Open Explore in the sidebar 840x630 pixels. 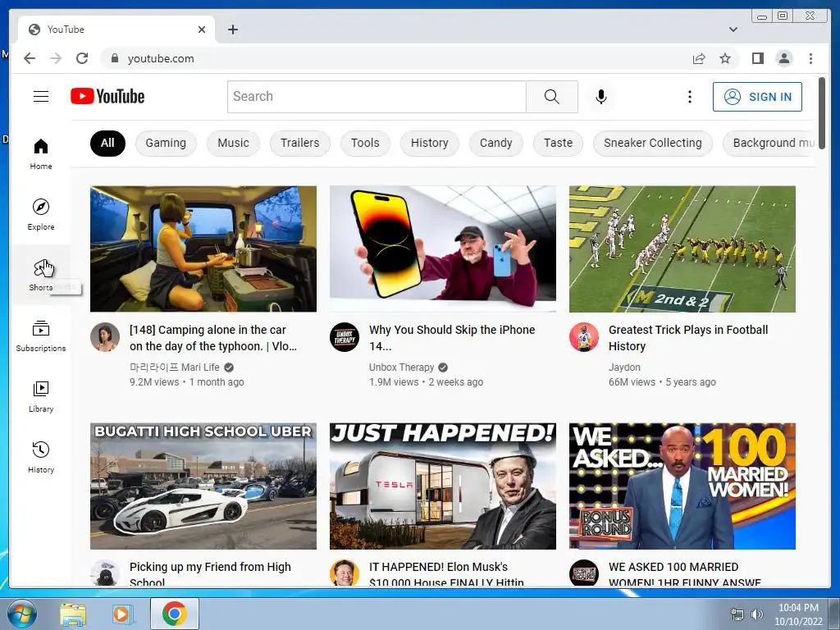click(x=41, y=214)
